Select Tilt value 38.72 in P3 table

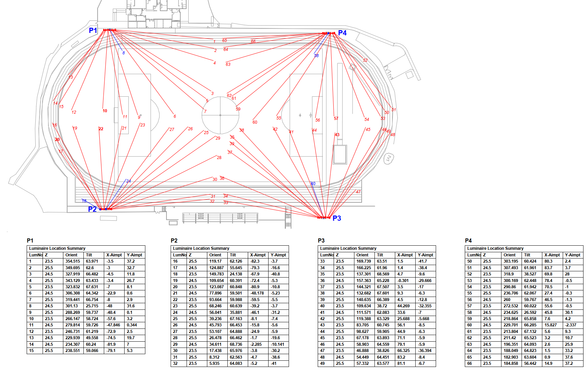click(x=382, y=306)
